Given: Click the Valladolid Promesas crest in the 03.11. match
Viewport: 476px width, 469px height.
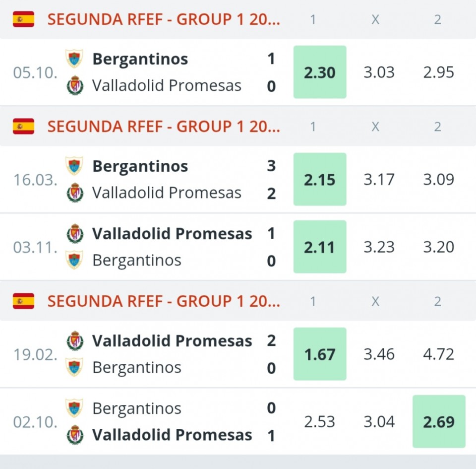Looking at the screenshot, I should tap(75, 233).
